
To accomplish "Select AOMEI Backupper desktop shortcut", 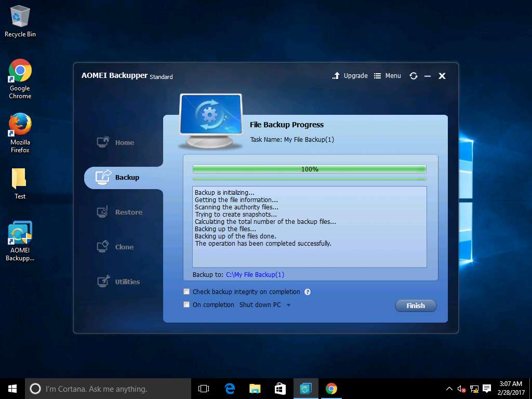I will [x=20, y=241].
